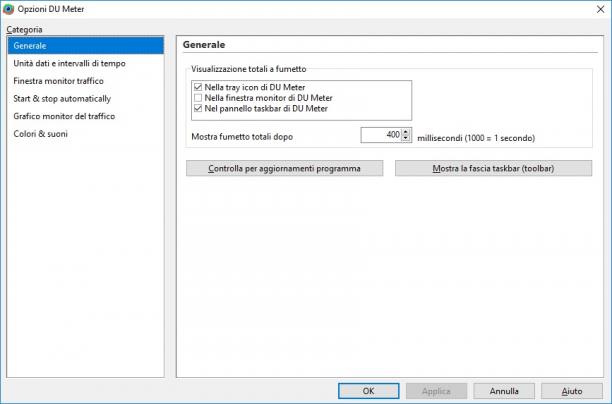Open Unità dati e intervalli di tempo
Viewport: 612px width, 404px height.
tap(85, 63)
